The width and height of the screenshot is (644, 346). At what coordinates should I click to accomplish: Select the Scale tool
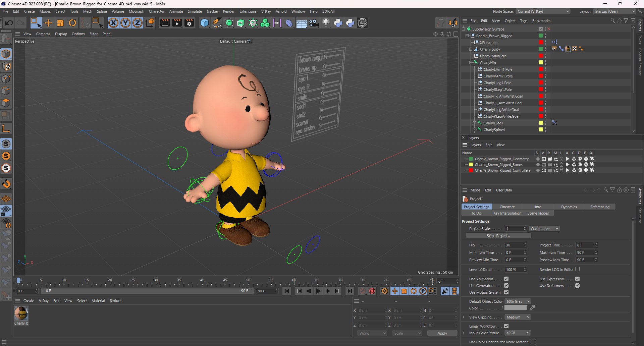tap(60, 23)
